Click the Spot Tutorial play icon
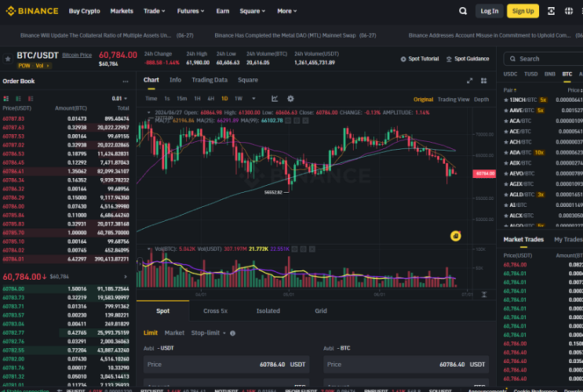 click(403, 59)
